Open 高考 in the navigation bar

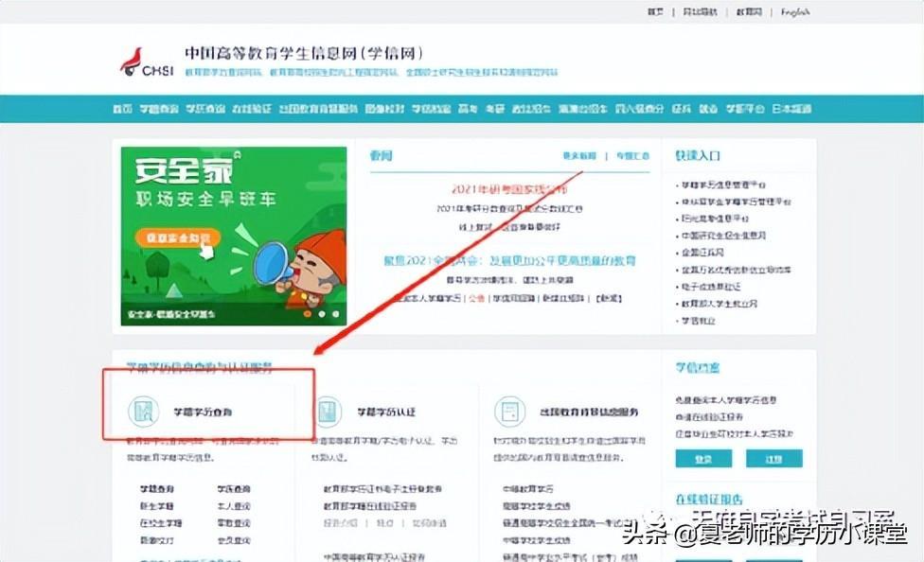click(468, 109)
